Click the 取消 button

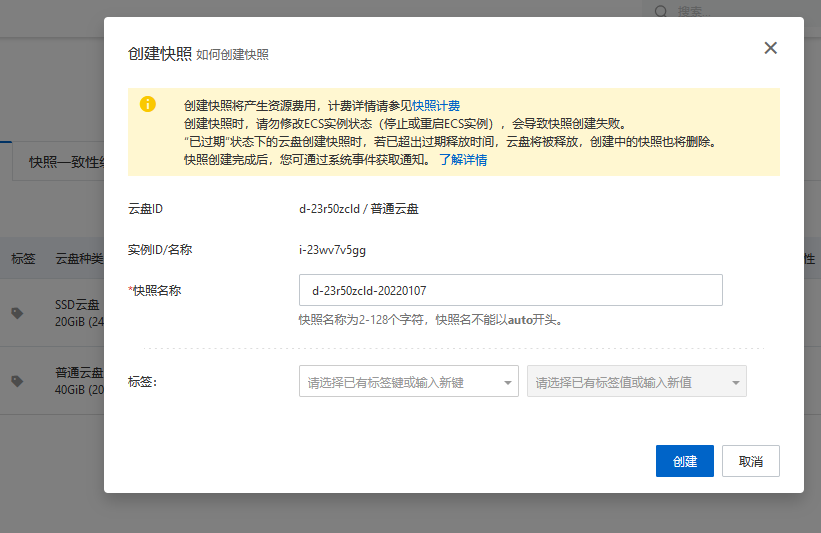tap(750, 461)
